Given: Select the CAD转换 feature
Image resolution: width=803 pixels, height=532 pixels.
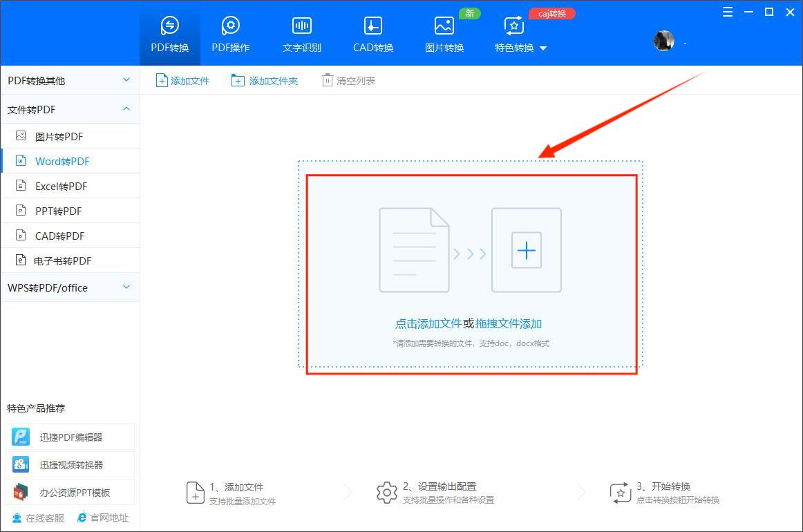Looking at the screenshot, I should click(x=372, y=32).
